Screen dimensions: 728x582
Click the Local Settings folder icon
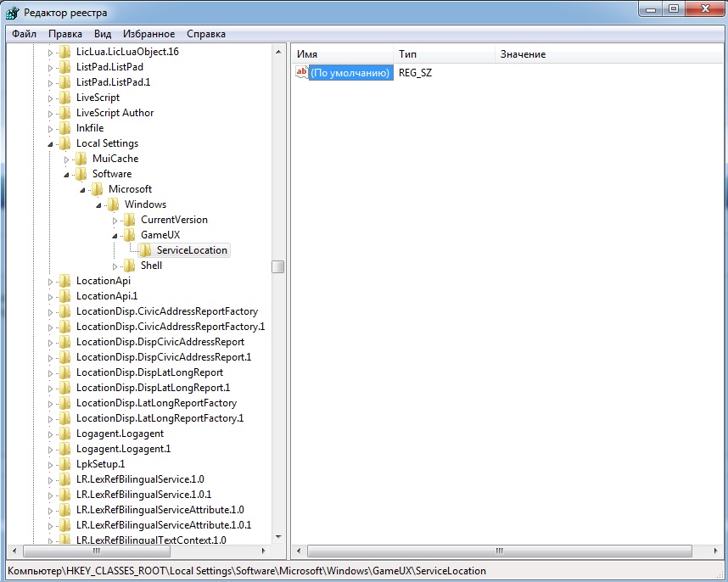coord(65,144)
